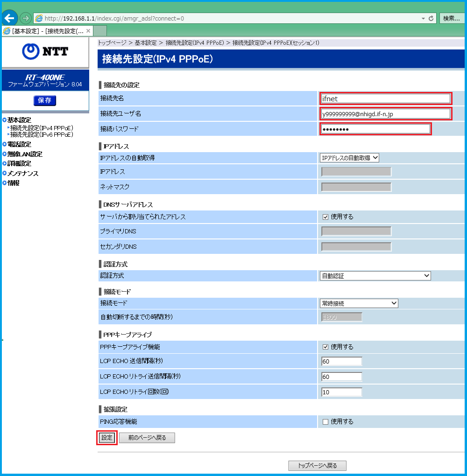Click the 保存 button
This screenshot has height=476, width=467.
[45, 100]
